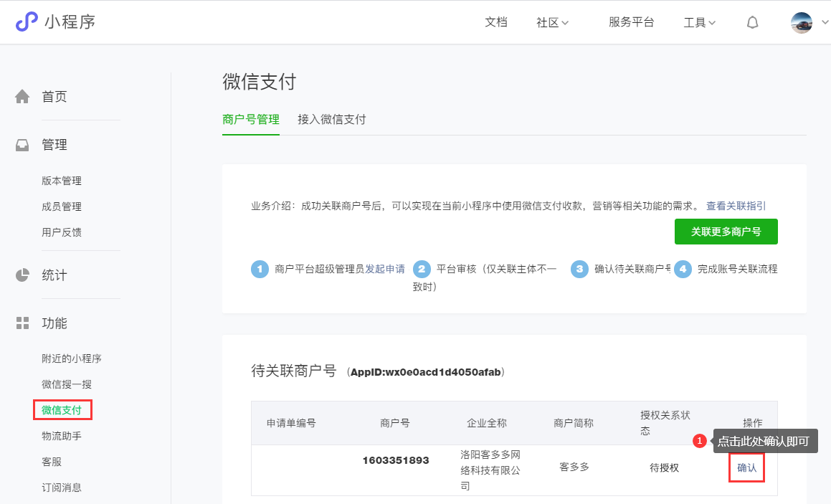Open 订阅消息 in the sidebar
Image resolution: width=831 pixels, height=504 pixels.
click(62, 488)
